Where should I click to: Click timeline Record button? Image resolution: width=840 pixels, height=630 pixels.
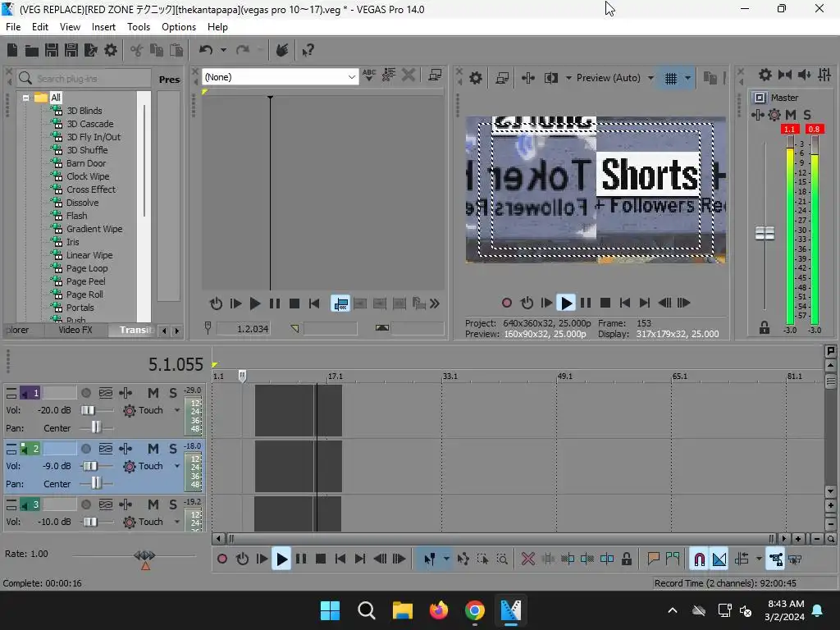coord(222,559)
